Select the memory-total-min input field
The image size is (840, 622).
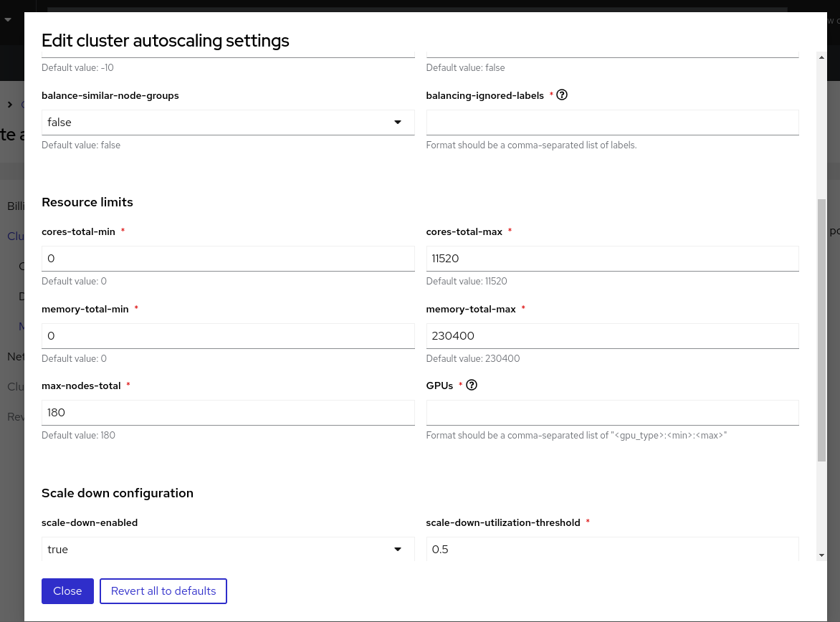(x=228, y=336)
